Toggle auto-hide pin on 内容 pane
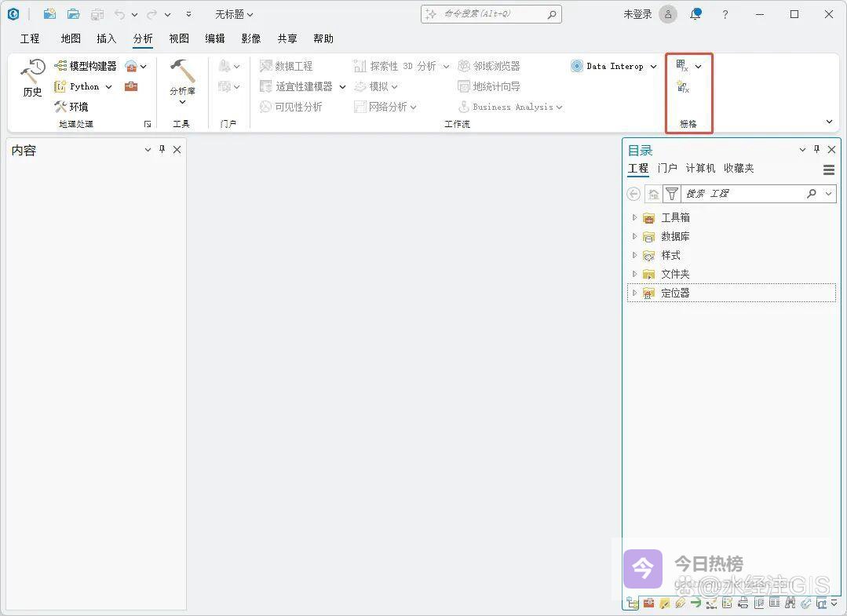The height and width of the screenshot is (616, 847). [162, 149]
